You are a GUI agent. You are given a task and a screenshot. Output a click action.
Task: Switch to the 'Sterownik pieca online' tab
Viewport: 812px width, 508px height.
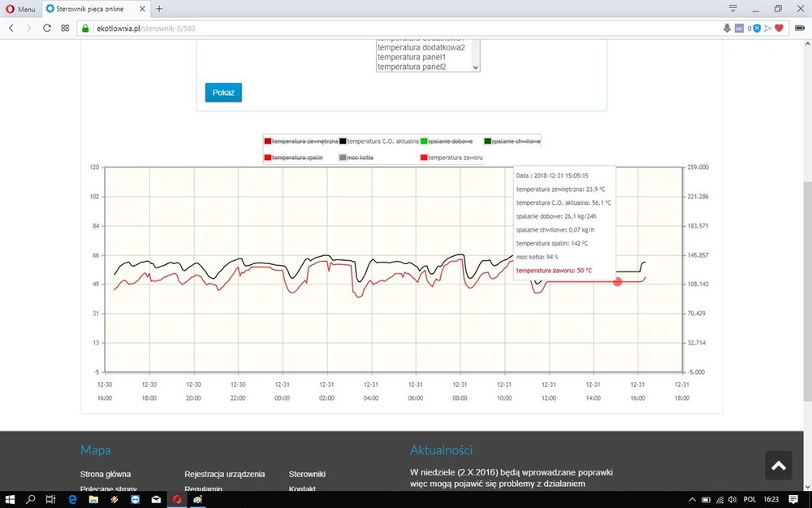88,11
